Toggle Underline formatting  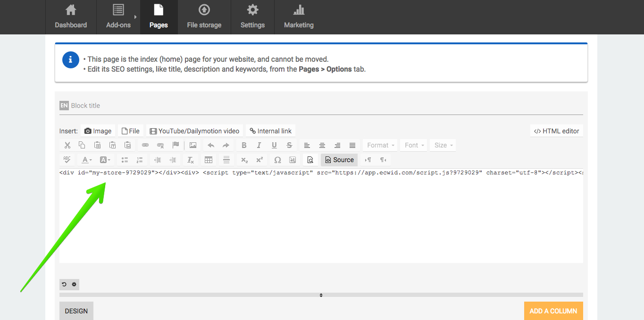[274, 145]
